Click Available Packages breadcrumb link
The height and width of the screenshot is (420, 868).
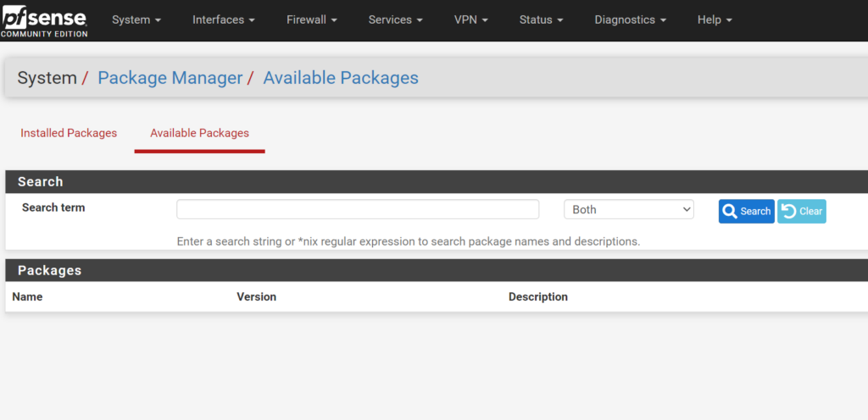[x=341, y=78]
